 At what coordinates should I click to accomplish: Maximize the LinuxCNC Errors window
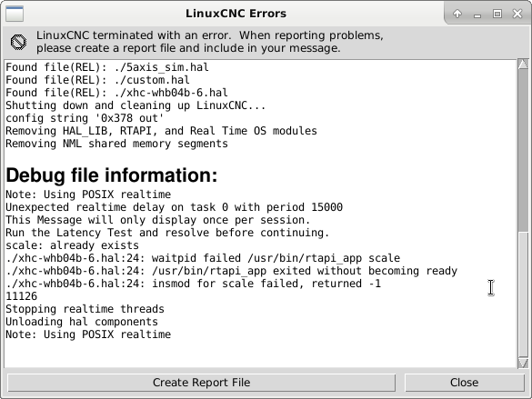pyautogui.click(x=497, y=14)
